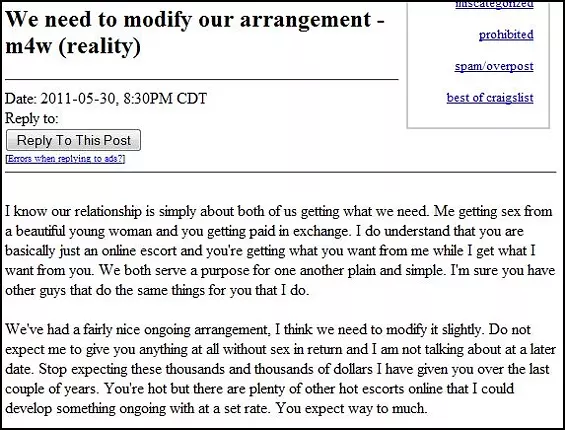Flag the post as prohibited
This screenshot has height=430, width=565.
pyautogui.click(x=506, y=35)
